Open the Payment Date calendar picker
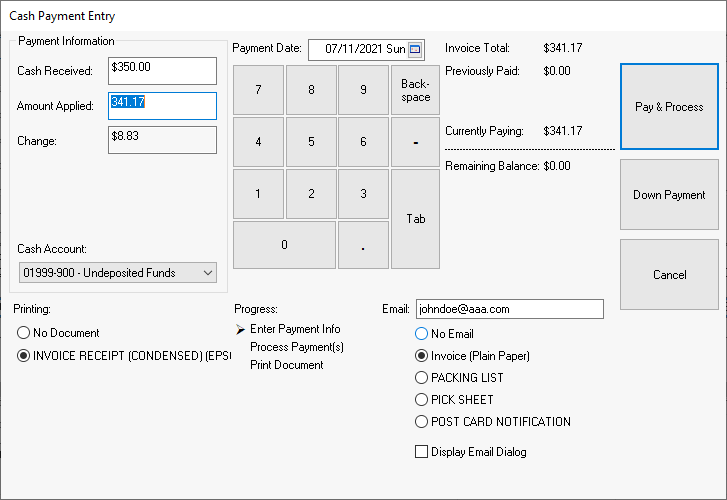Viewport: 727px width, 500px height. coord(416,49)
